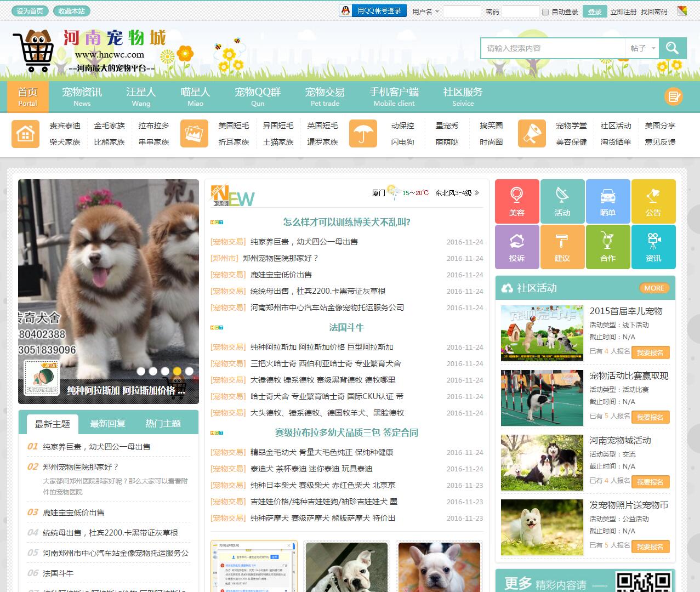Click the double arrow next to wind forecast
The height and width of the screenshot is (592, 700).
coord(477,193)
